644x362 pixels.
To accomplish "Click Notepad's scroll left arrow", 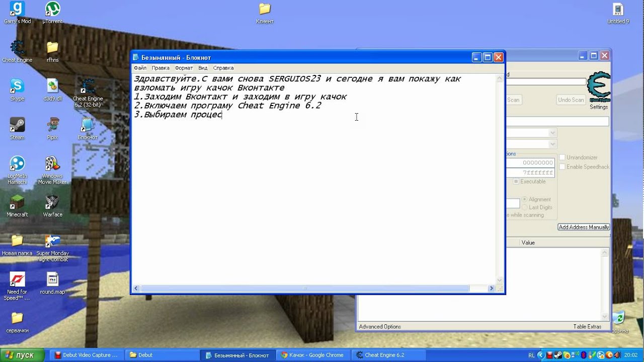I will pos(136,289).
